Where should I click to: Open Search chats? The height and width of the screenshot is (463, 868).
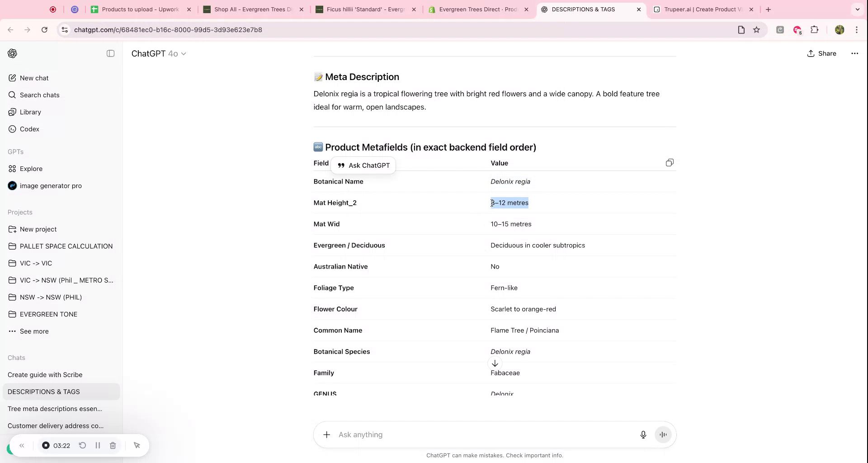[40, 95]
